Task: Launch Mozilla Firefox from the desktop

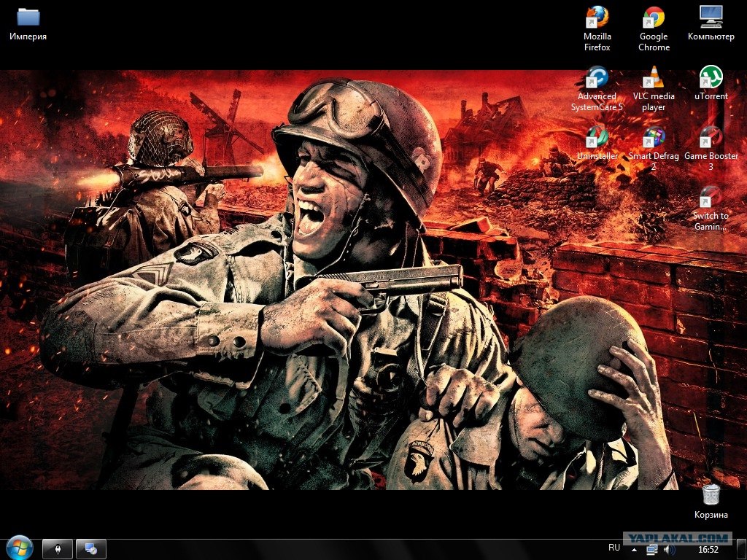Action: [597, 28]
